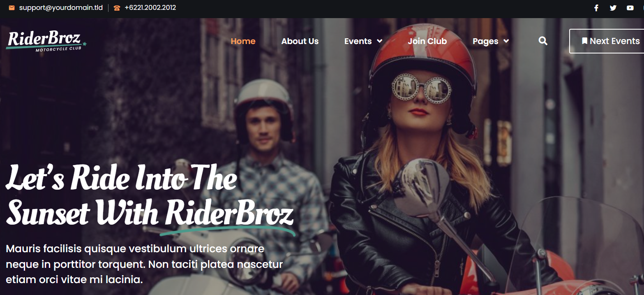This screenshot has height=295, width=644.
Task: Open the Pages menu label
Action: click(x=485, y=41)
